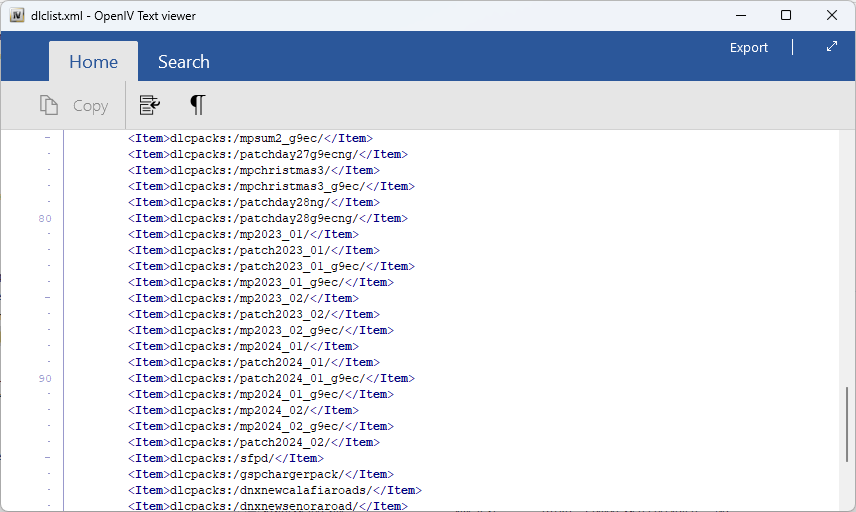
Task: Click the Export button
Action: click(749, 47)
